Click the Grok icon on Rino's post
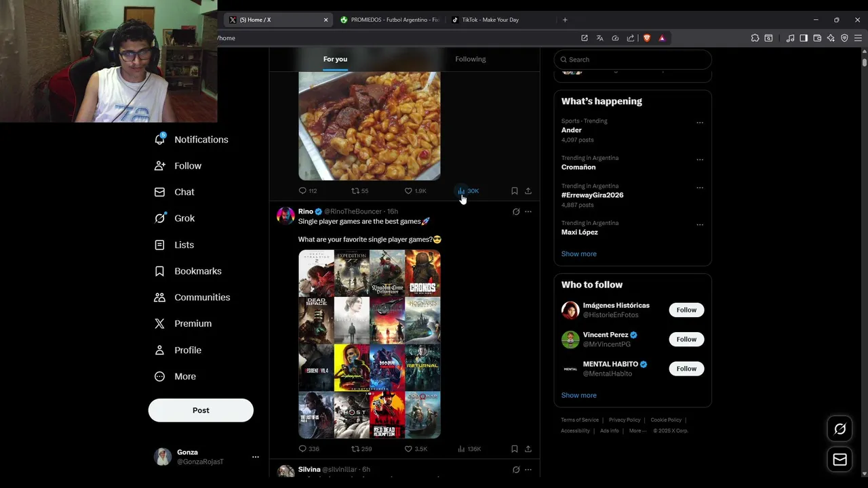Screen dimensions: 868x488 516,211
